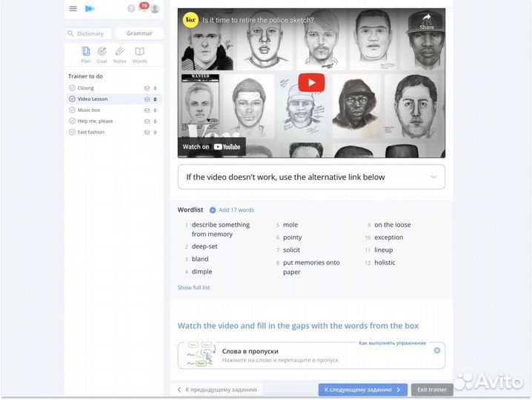
Task: Toggle the Music box trainer checkmark
Action: coord(72,110)
